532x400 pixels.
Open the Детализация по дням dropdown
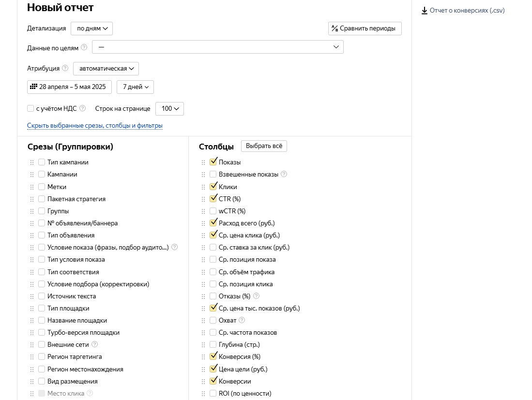[x=92, y=29]
